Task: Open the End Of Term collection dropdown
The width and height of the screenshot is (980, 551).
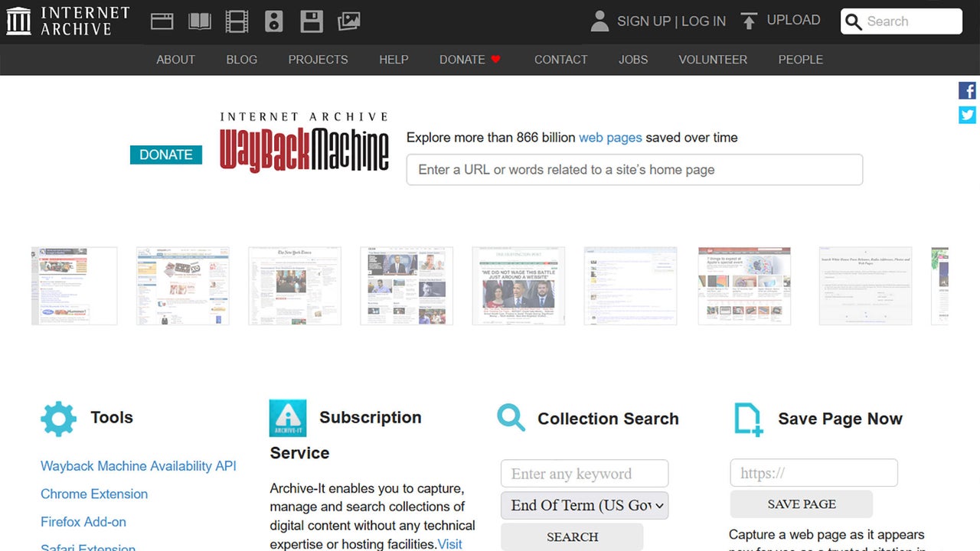Action: tap(583, 505)
